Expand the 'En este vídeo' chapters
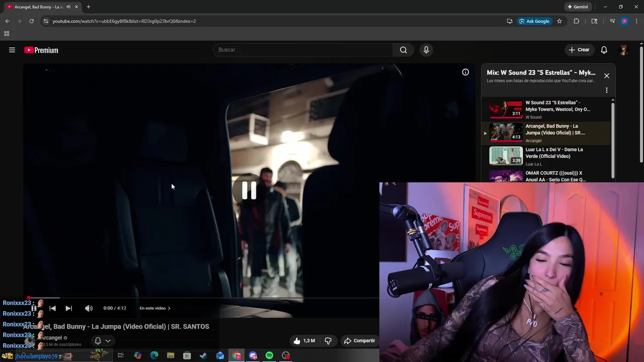 pos(155,308)
